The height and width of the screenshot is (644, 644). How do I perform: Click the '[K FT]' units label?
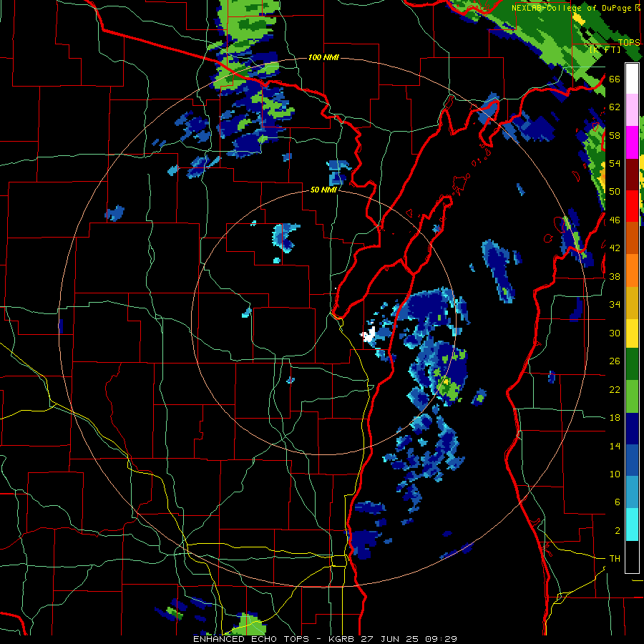(x=605, y=49)
